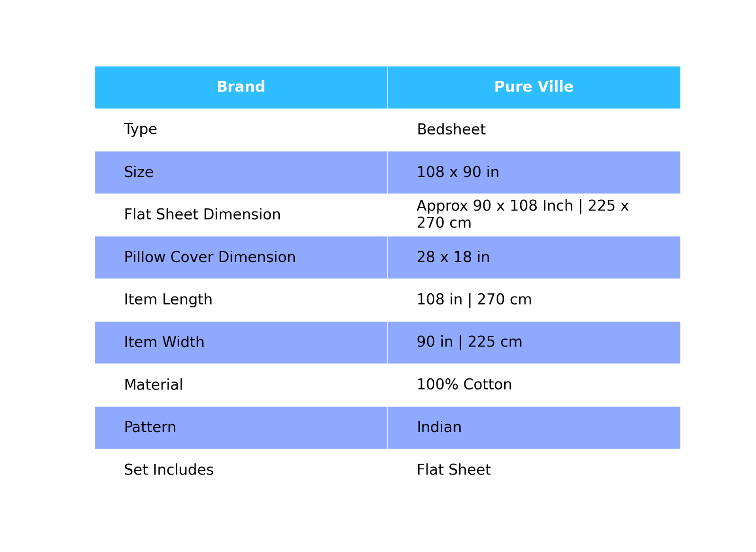Click the Size row label
Viewport: 756px width, 552px height.
138,172
